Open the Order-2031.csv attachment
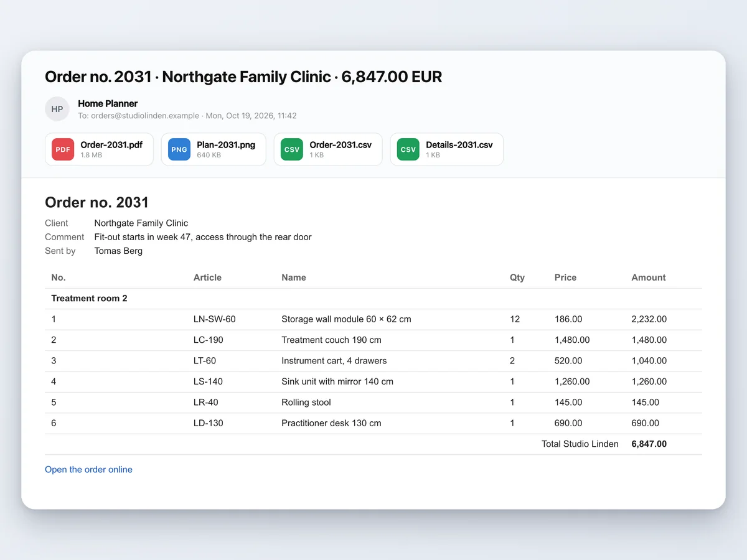This screenshot has height=560, width=747. click(328, 149)
